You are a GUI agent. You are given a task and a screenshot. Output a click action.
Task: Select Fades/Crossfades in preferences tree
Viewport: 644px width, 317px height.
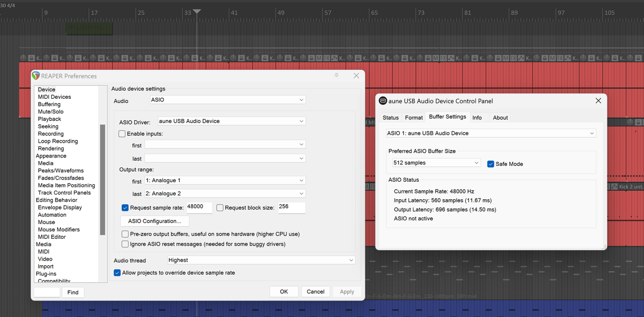point(61,178)
